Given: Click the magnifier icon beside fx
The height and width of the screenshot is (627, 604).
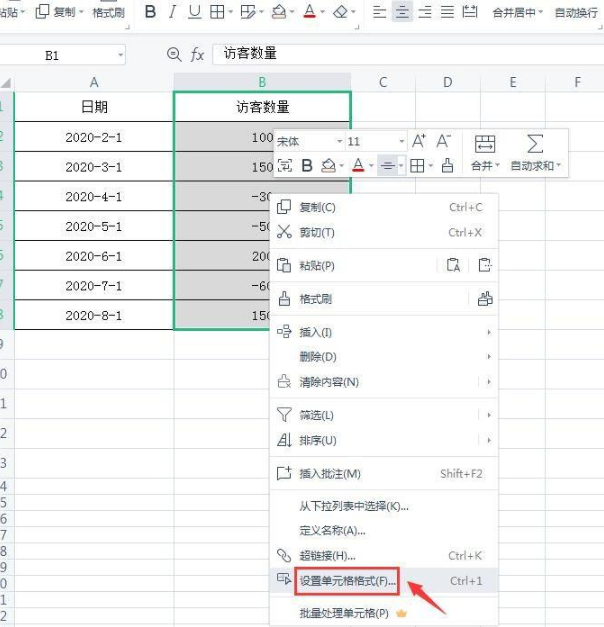Looking at the screenshot, I should click(x=174, y=54).
